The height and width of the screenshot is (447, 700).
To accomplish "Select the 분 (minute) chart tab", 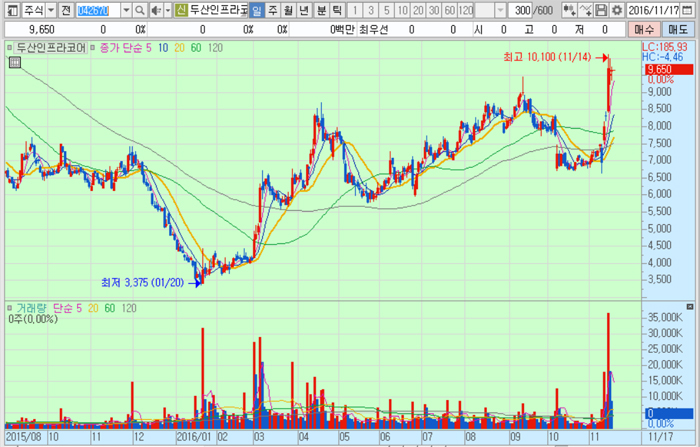I will coord(320,10).
